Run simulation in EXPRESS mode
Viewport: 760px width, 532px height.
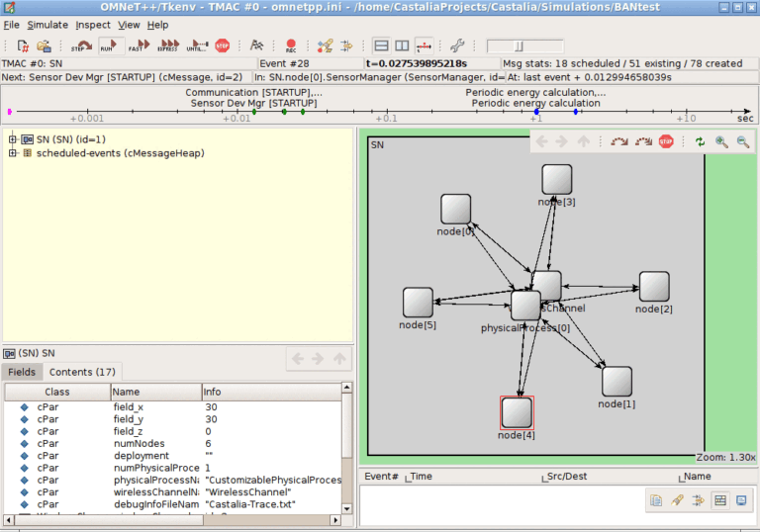coord(167,45)
